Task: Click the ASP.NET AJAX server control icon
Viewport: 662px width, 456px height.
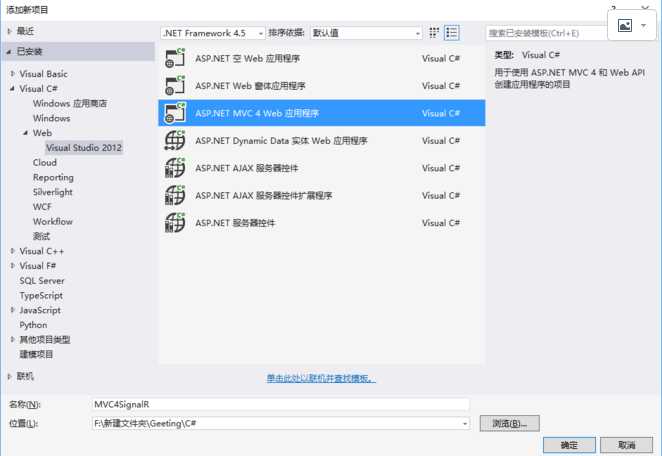Action: pos(175,168)
